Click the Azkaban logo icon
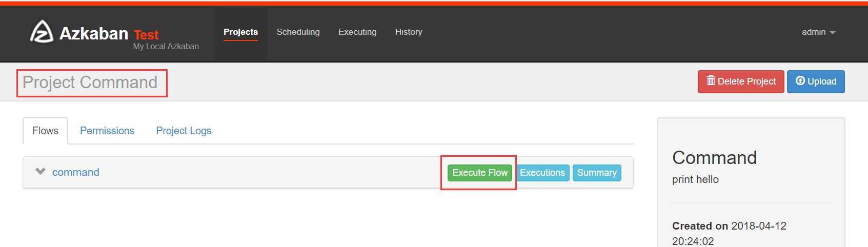This screenshot has width=868, height=247. point(42,32)
